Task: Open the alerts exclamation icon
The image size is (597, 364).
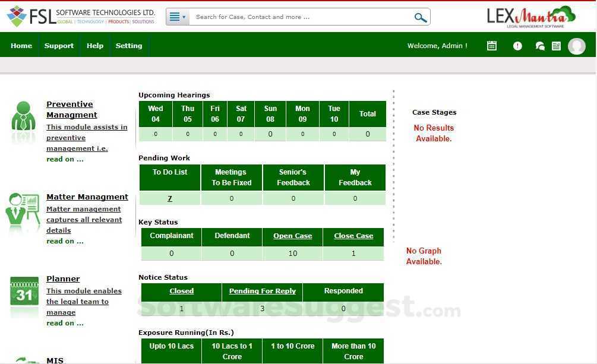Action: pos(517,45)
